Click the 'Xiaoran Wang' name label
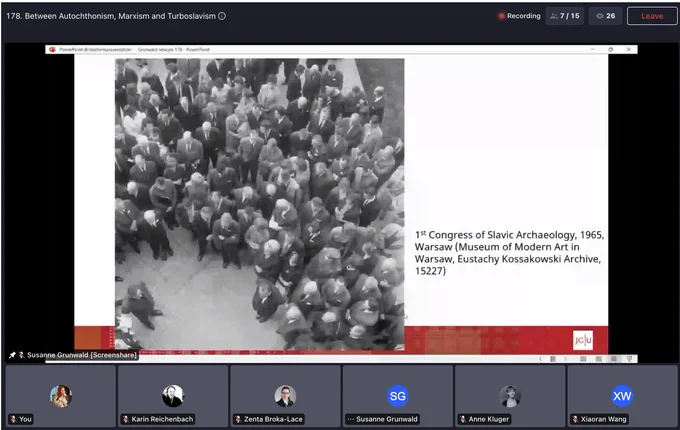This screenshot has height=430, width=680. click(x=604, y=419)
